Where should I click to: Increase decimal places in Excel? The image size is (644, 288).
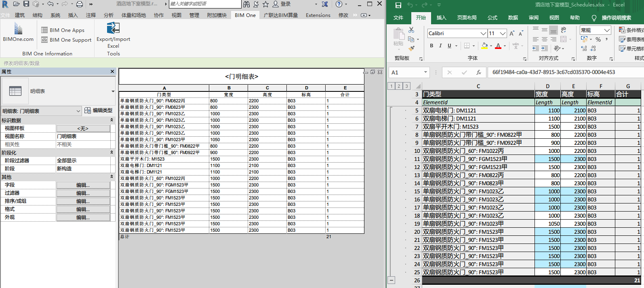(x=584, y=48)
